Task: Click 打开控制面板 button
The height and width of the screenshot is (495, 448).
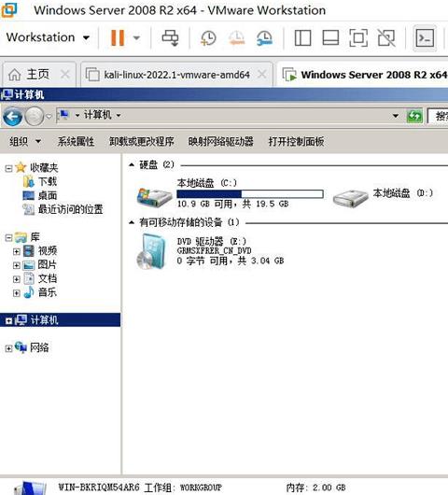Action: [x=296, y=141]
